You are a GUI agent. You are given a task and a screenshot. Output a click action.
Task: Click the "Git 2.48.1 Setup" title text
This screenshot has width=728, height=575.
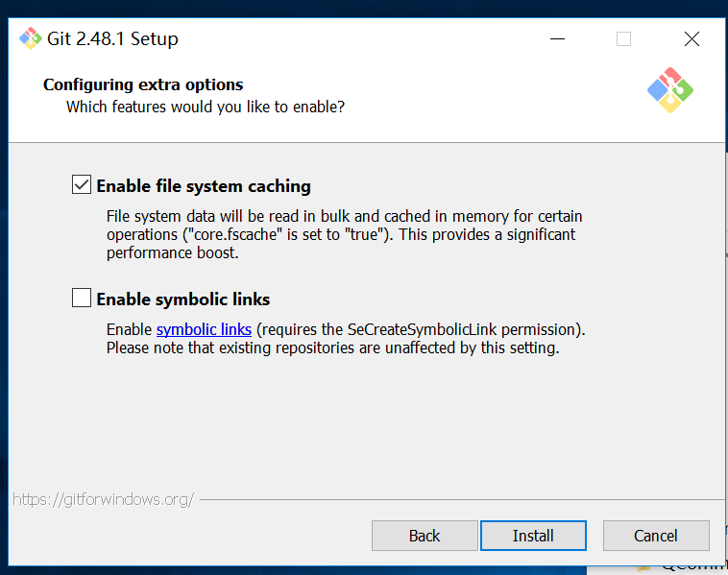tap(112, 38)
